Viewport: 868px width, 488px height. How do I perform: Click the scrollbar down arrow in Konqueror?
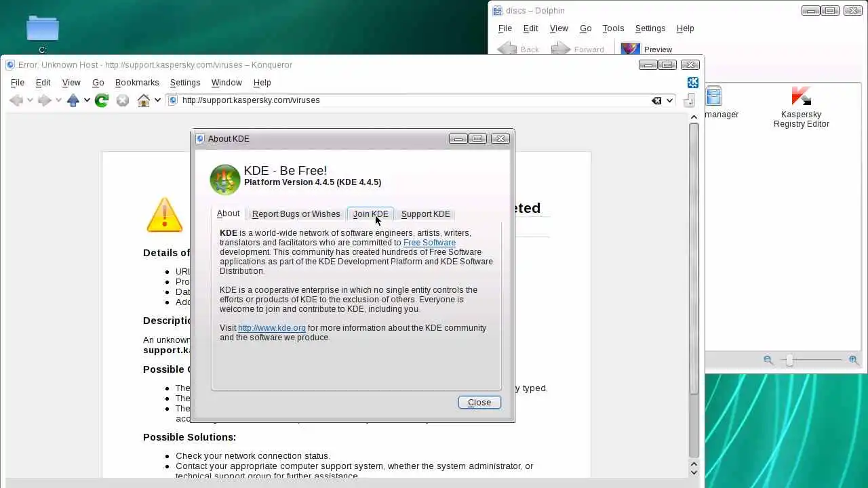point(694,472)
